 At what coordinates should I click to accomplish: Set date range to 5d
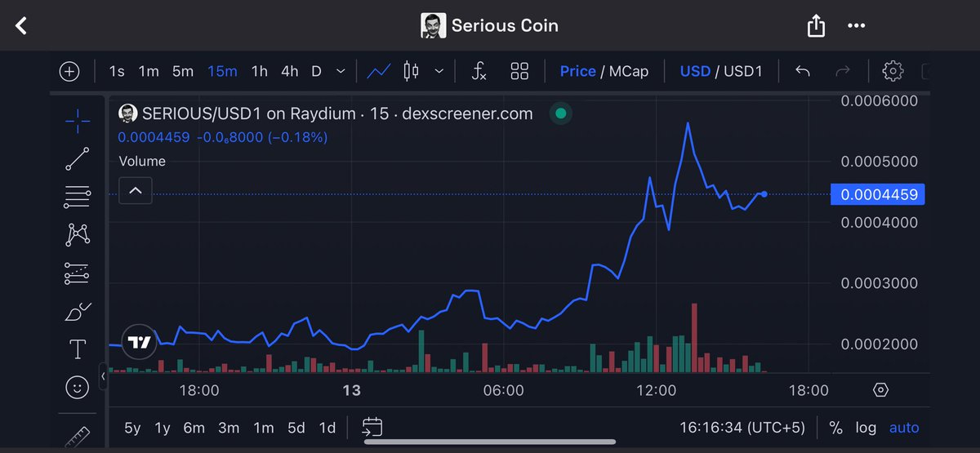pos(296,428)
